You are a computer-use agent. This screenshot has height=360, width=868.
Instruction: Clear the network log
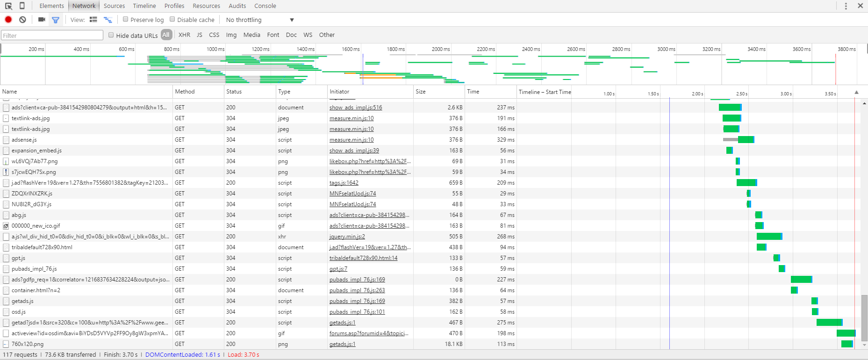22,20
